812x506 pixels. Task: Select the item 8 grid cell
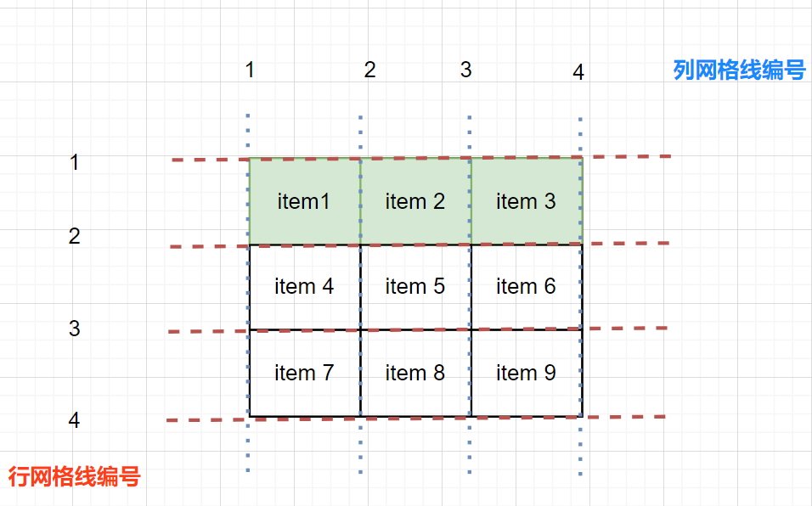(414, 373)
